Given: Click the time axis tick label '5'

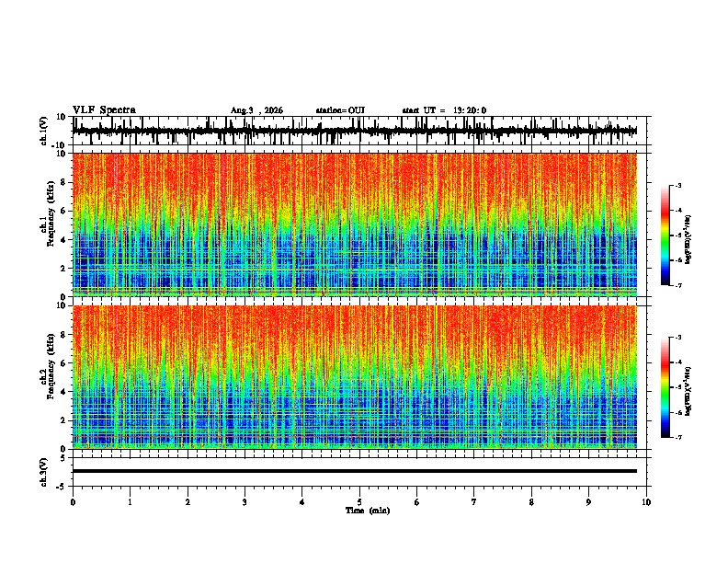Looking at the screenshot, I should point(359,502).
